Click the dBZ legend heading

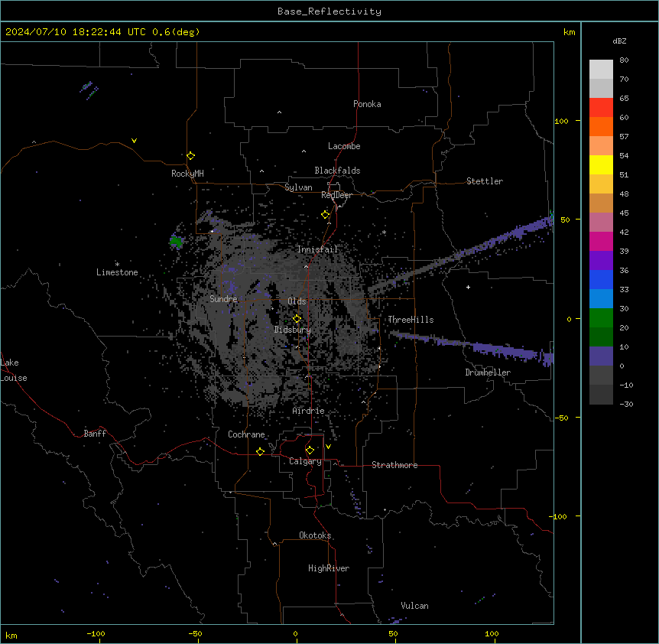619,41
